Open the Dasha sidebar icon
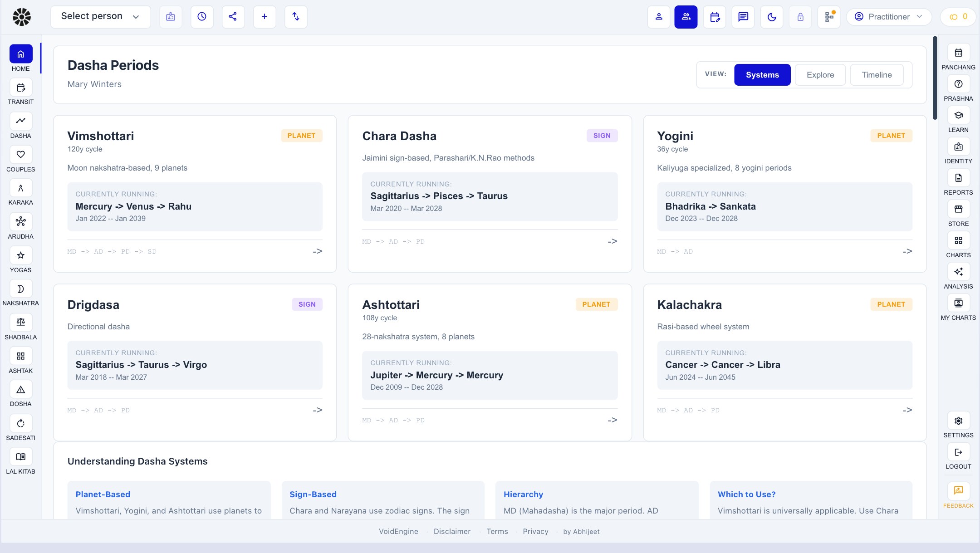 (21, 121)
